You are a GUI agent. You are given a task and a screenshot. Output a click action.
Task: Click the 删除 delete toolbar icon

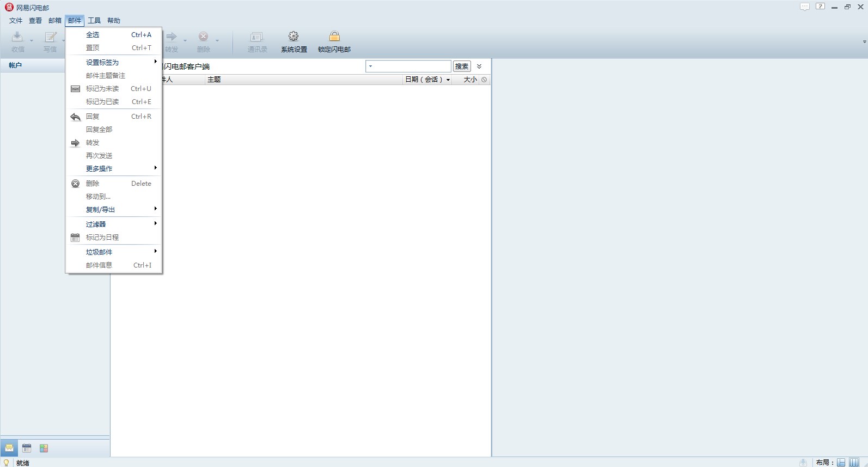[203, 37]
